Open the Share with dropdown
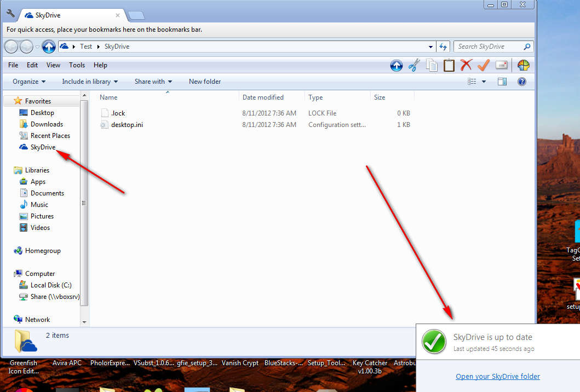 pos(153,82)
